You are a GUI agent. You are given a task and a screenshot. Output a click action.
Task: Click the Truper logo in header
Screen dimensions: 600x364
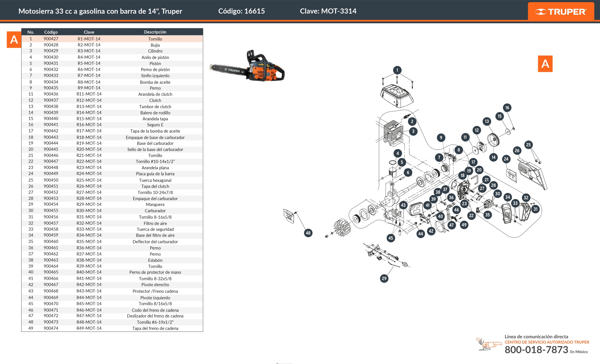(x=561, y=11)
